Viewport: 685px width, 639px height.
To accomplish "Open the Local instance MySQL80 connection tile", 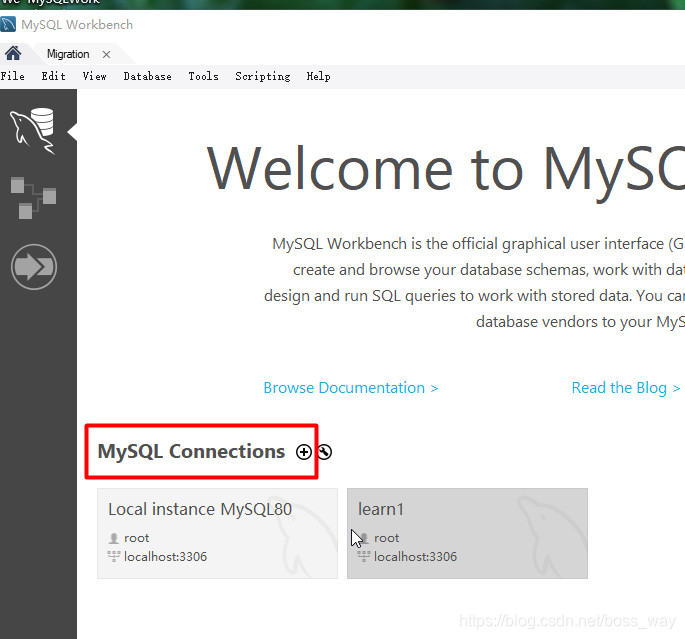I will click(x=218, y=533).
